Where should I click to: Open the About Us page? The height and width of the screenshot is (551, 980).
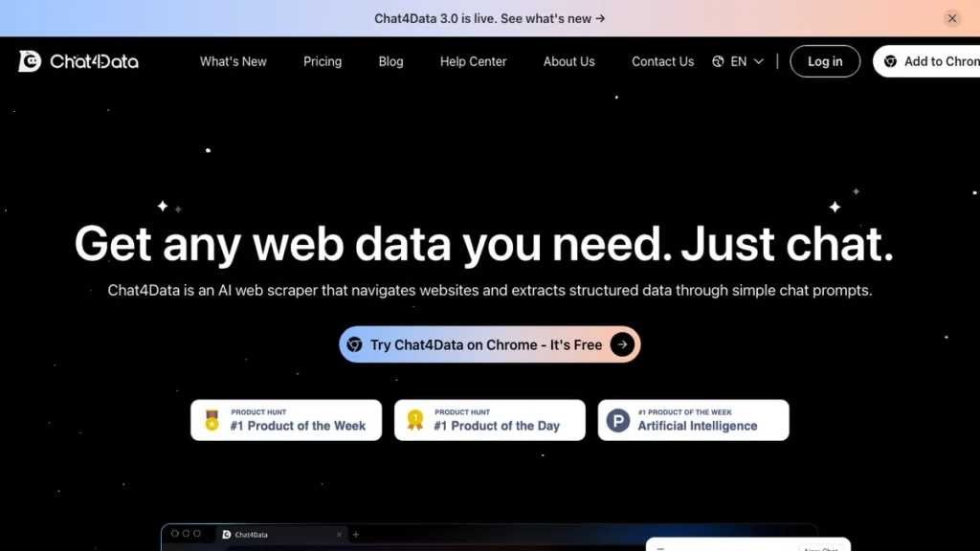click(568, 61)
